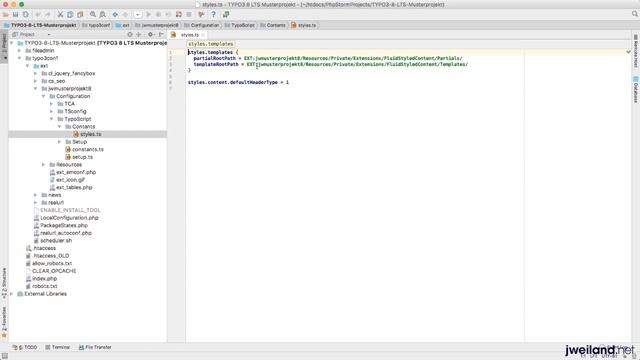Expand the fileadmin folder
The height and width of the screenshot is (360, 640).
[x=20, y=51]
